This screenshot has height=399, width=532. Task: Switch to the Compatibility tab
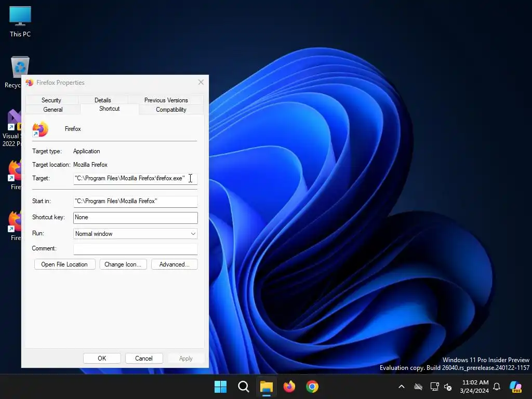pyautogui.click(x=171, y=110)
